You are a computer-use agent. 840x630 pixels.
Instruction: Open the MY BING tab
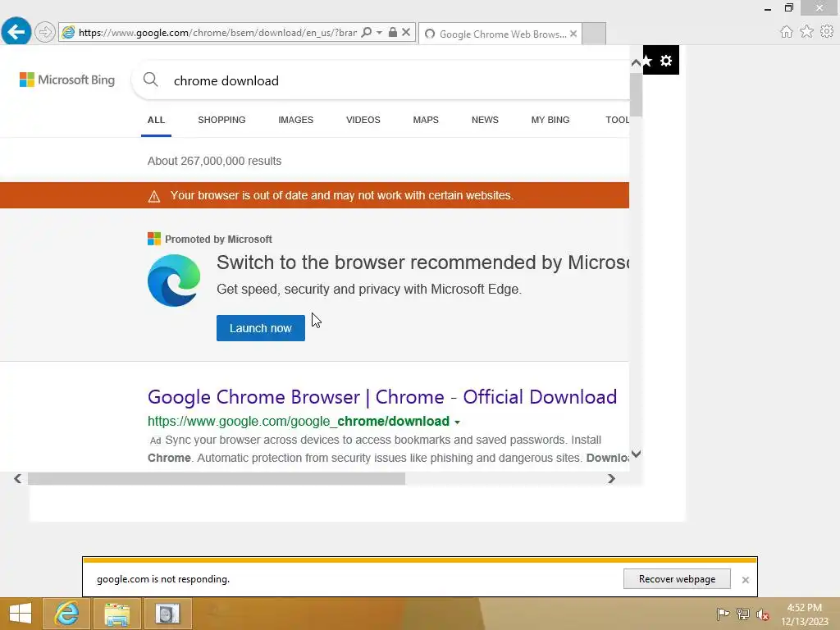(550, 120)
